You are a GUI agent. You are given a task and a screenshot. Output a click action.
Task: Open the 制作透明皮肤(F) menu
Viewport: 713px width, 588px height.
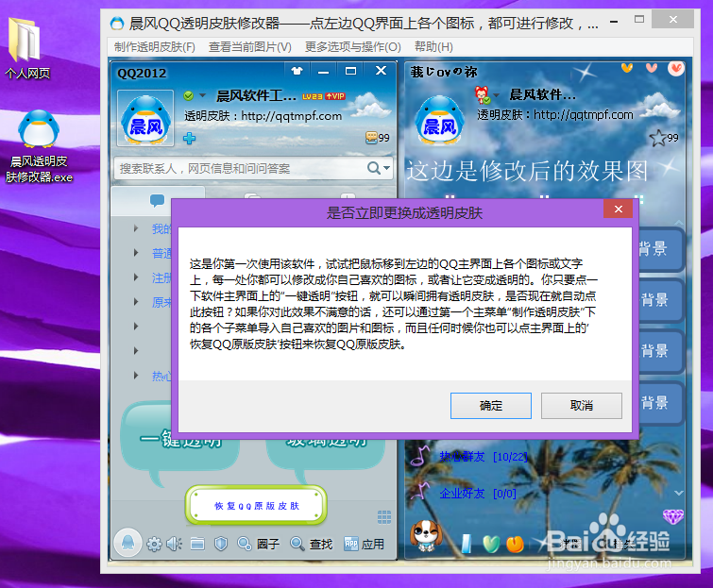(x=155, y=47)
